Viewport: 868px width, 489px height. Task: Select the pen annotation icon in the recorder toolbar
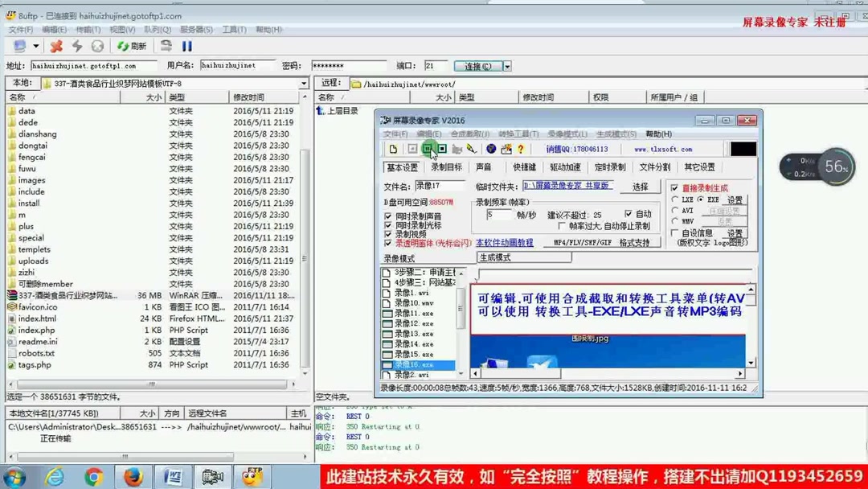tap(473, 150)
